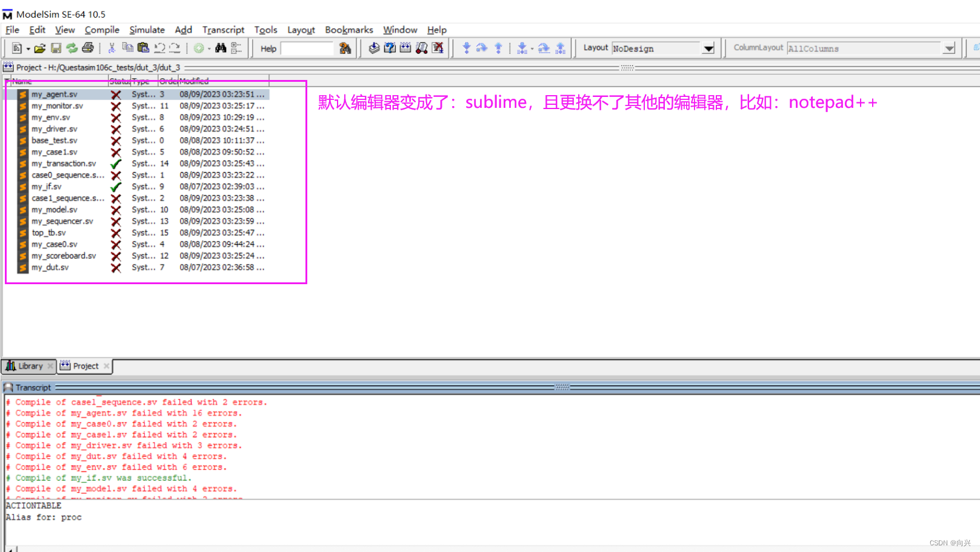Click the New file toolbar icon
This screenshot has height=552, width=980.
click(x=17, y=48)
